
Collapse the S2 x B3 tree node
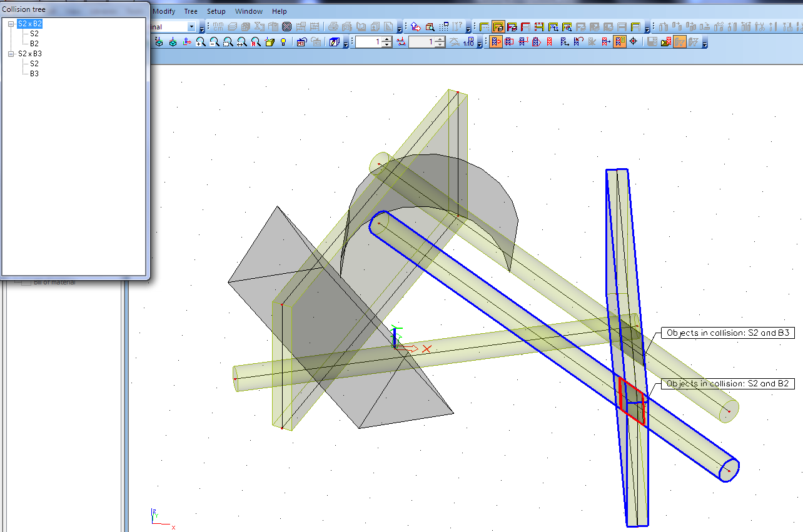tap(11, 54)
